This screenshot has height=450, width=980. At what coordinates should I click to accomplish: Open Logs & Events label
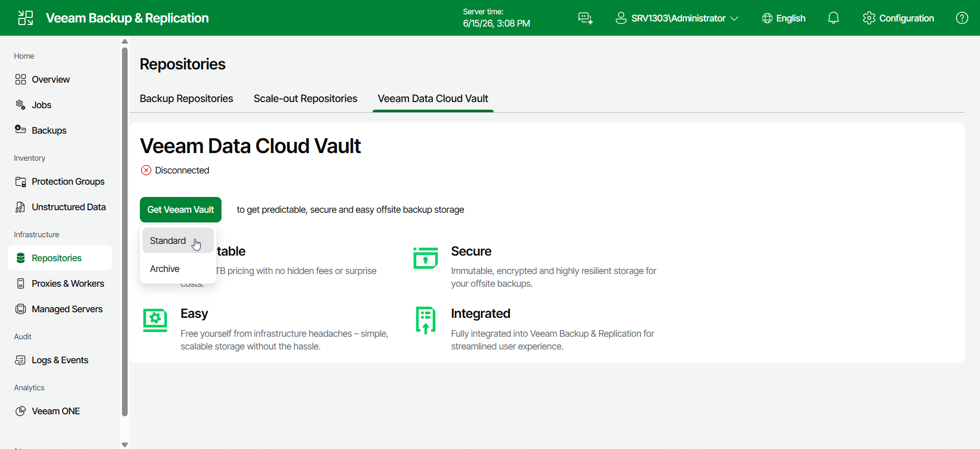[60, 360]
